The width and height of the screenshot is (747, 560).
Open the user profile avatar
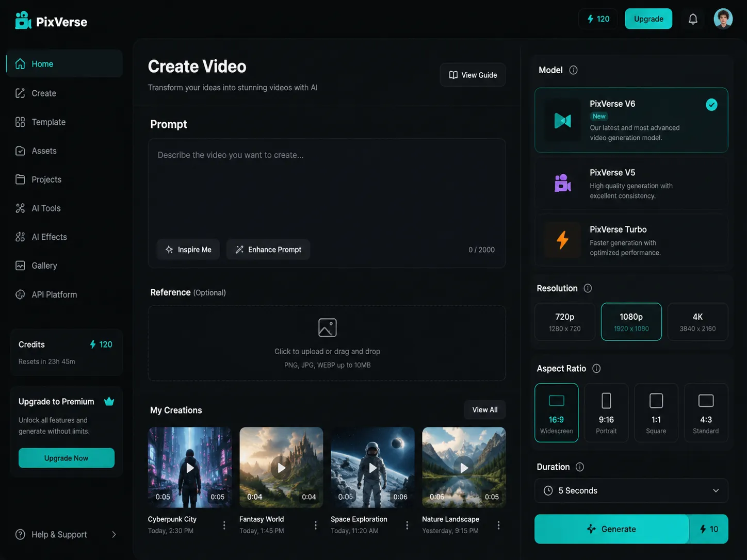pyautogui.click(x=723, y=19)
